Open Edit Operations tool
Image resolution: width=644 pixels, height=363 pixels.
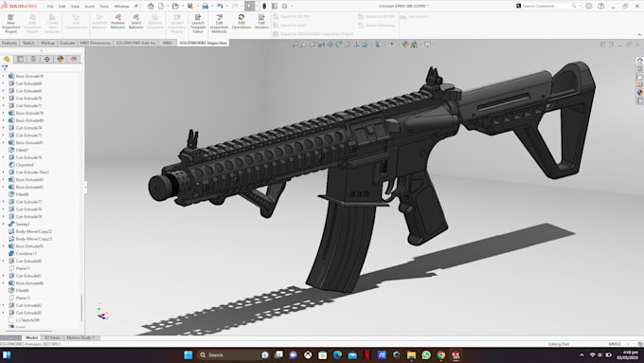[x=241, y=22]
